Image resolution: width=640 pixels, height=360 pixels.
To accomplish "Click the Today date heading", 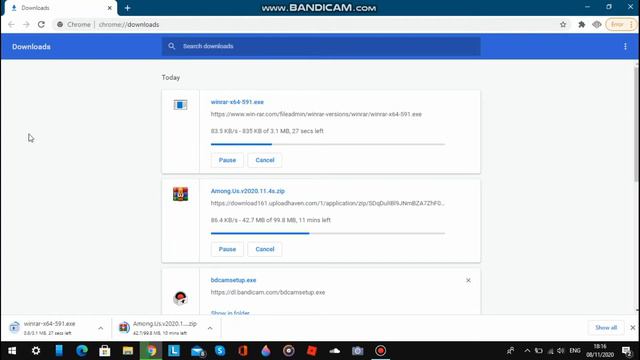I will (x=171, y=78).
